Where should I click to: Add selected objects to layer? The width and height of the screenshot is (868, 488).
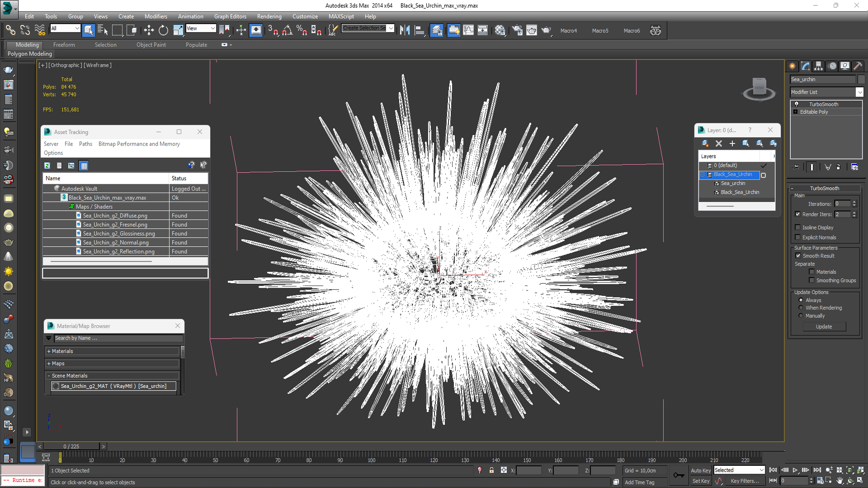tap(732, 143)
